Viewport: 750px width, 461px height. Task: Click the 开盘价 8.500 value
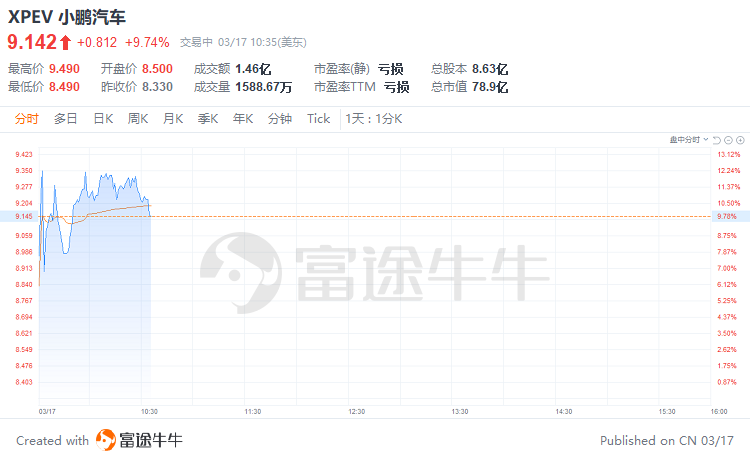coord(157,69)
